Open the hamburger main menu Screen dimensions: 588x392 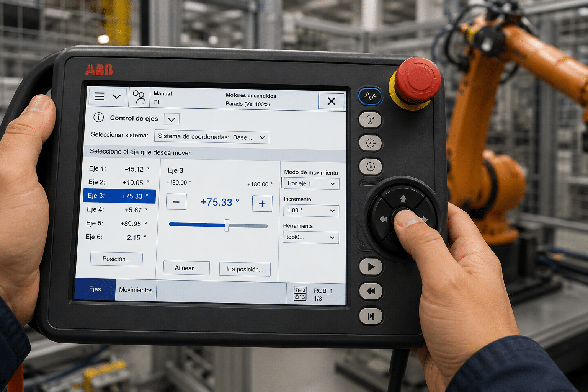[x=99, y=96]
